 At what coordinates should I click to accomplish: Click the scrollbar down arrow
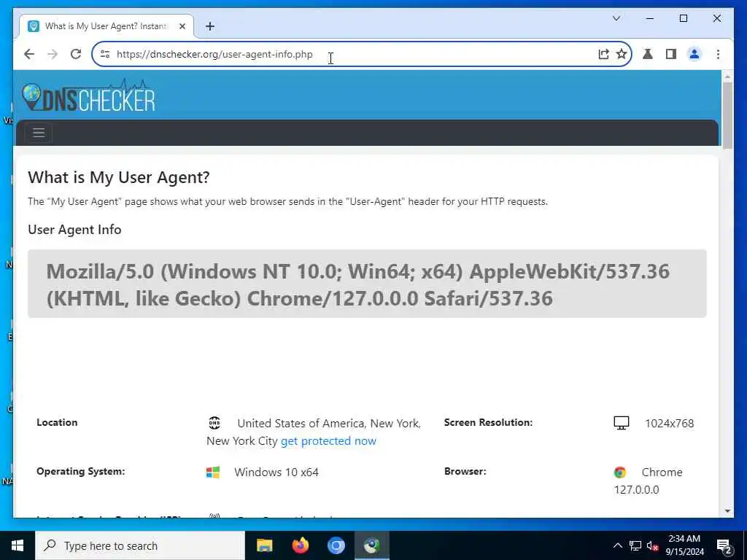coord(727,511)
